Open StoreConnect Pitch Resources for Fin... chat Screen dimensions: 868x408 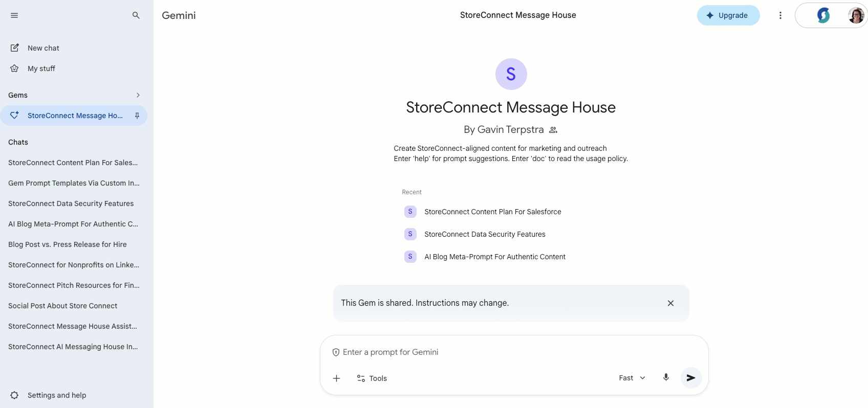74,285
